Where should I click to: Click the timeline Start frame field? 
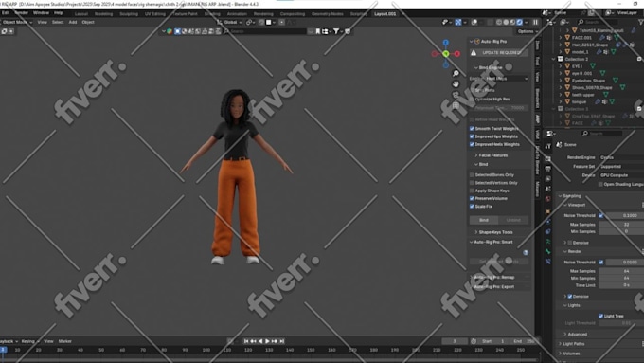(493, 341)
